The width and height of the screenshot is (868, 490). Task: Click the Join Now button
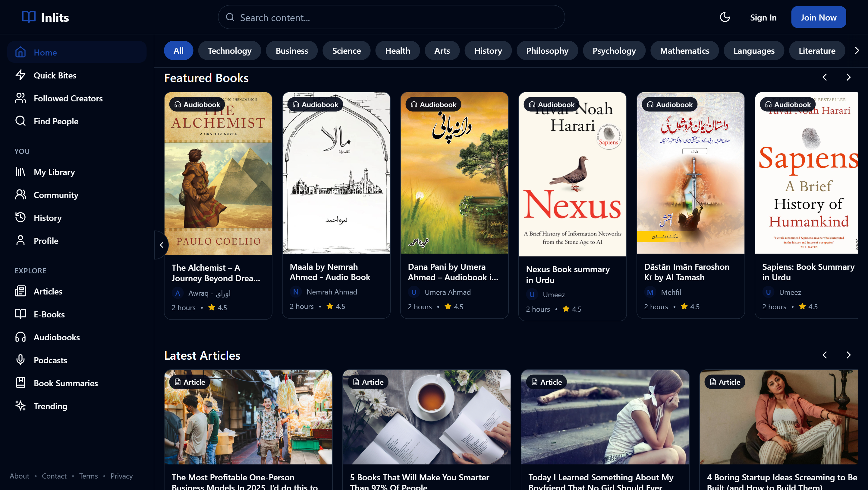(818, 17)
